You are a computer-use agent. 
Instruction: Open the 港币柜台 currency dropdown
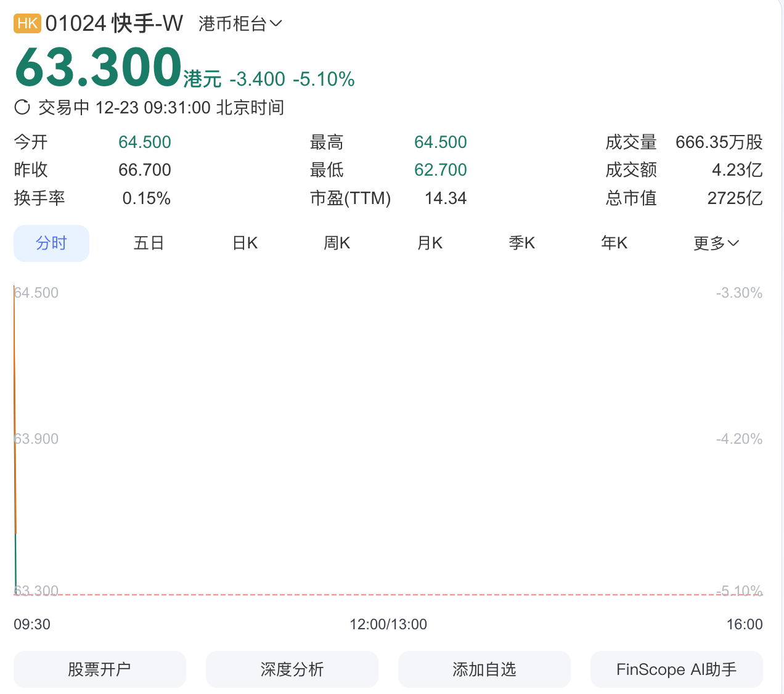pyautogui.click(x=240, y=24)
